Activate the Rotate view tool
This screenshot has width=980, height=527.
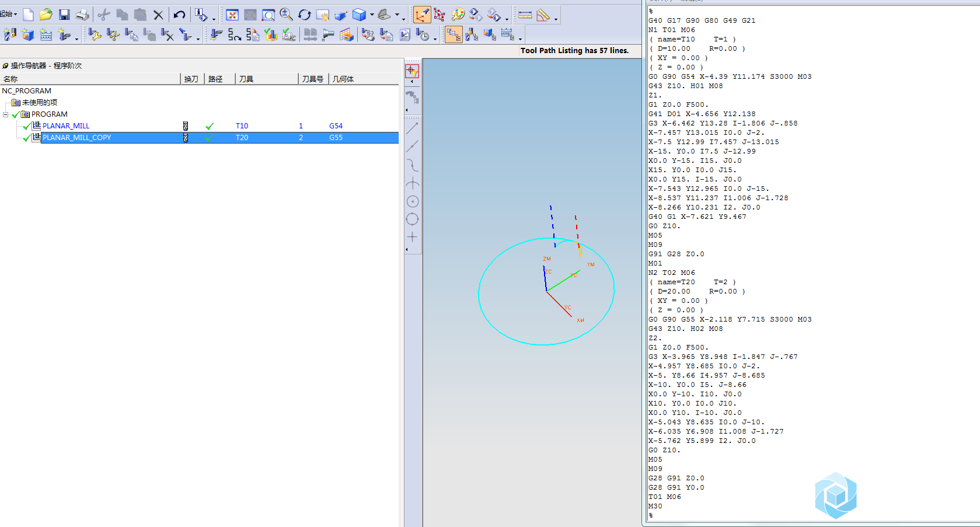coord(304,15)
